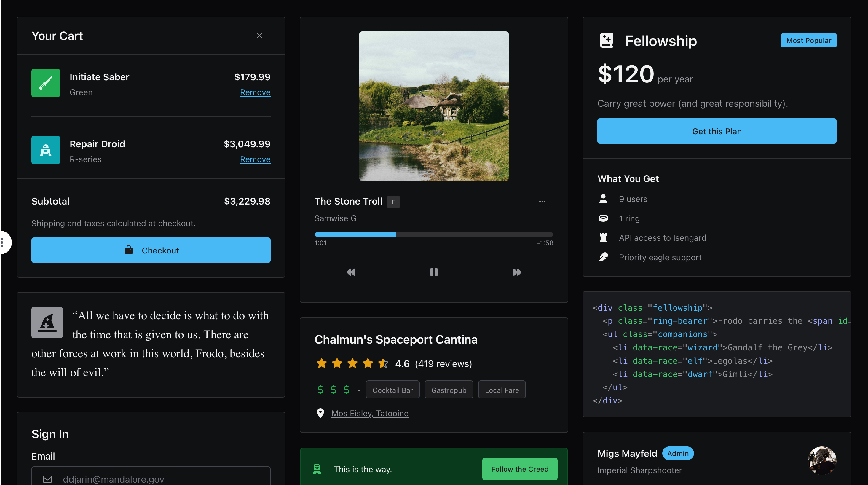Click the green Initiate Saber icon
Viewport: 868px width, 485px height.
point(46,83)
